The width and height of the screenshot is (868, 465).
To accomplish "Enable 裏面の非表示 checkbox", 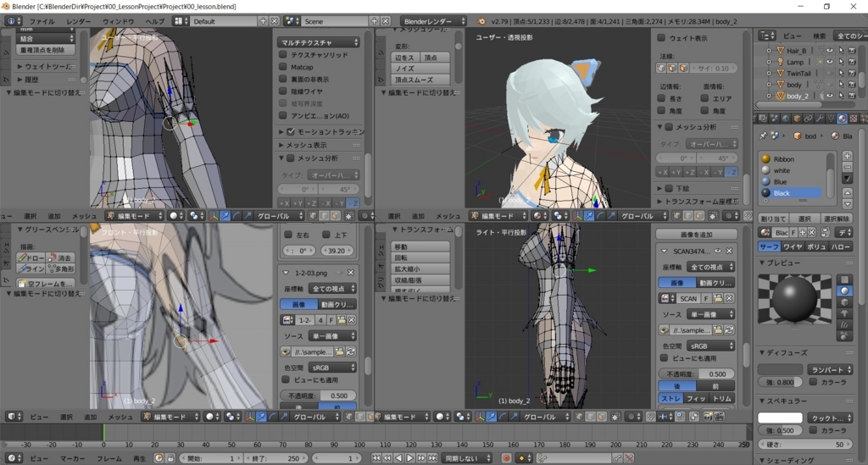I will [x=283, y=79].
